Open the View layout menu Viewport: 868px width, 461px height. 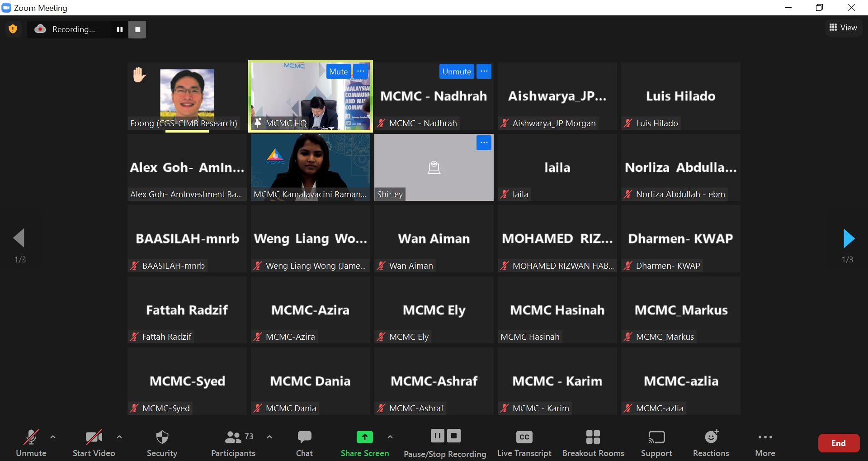point(843,28)
